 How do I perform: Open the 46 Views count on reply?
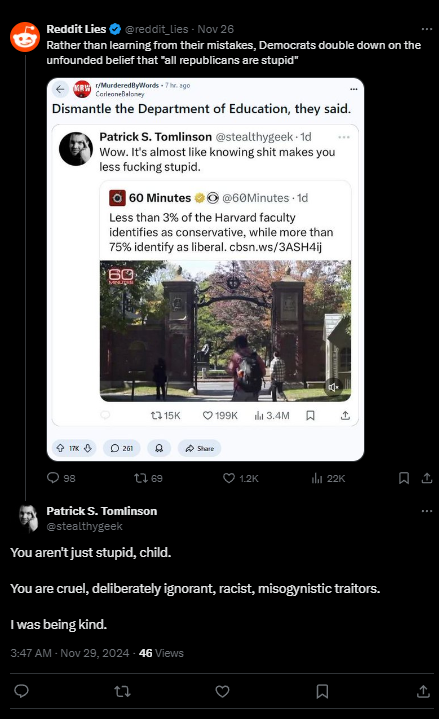click(161, 653)
